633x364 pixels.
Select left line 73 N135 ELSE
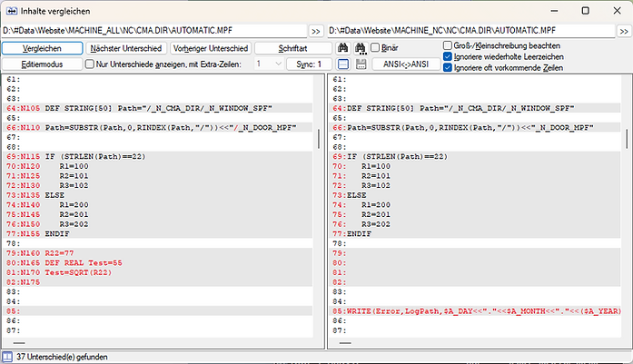tap(157, 195)
